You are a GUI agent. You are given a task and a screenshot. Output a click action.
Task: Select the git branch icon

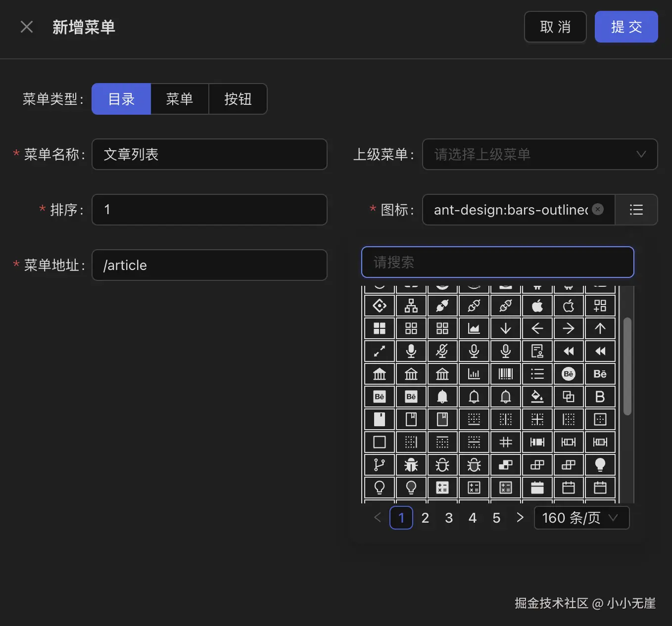(x=380, y=465)
